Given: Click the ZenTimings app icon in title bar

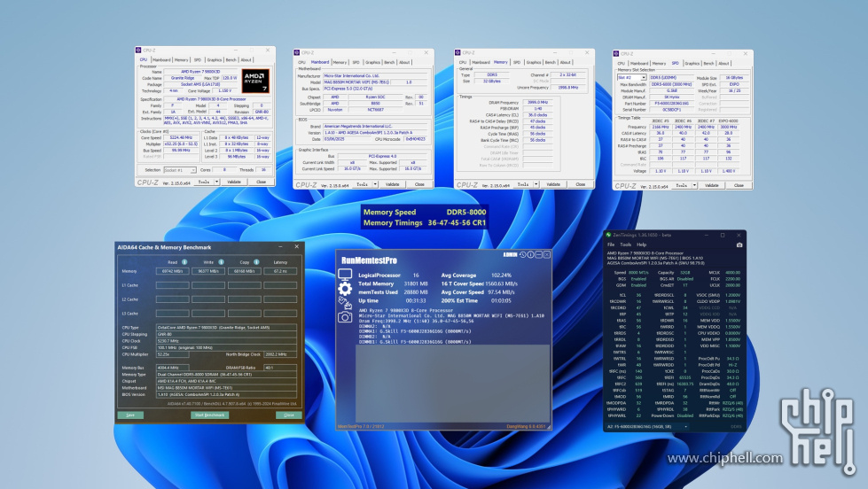Looking at the screenshot, I should (608, 235).
